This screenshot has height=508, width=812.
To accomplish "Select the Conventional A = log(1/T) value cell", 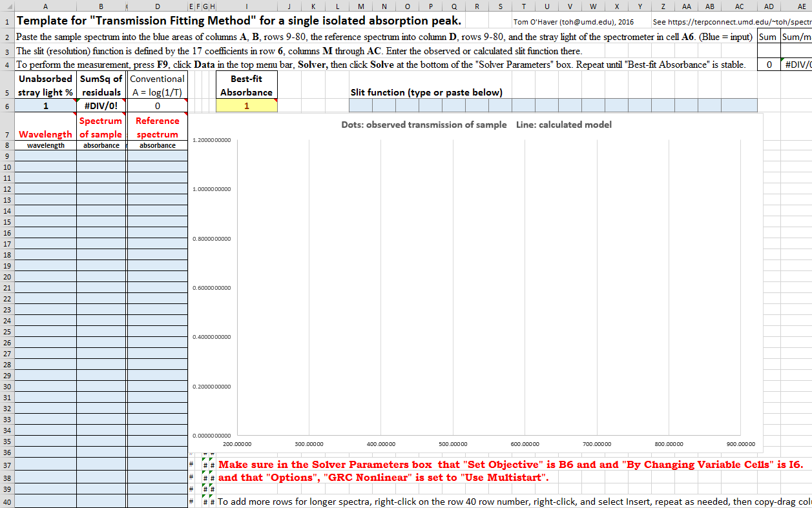I will click(x=157, y=107).
